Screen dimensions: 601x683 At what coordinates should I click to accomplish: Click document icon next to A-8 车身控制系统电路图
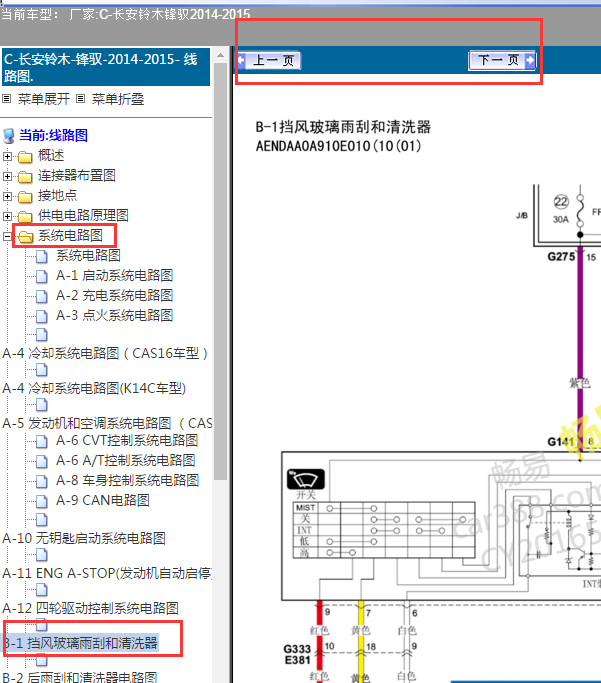click(41, 482)
